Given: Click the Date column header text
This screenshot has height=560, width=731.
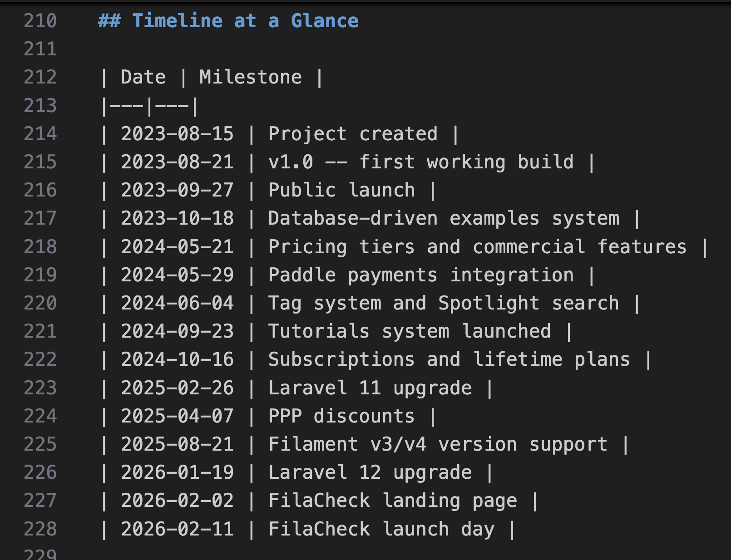Looking at the screenshot, I should point(143,77).
